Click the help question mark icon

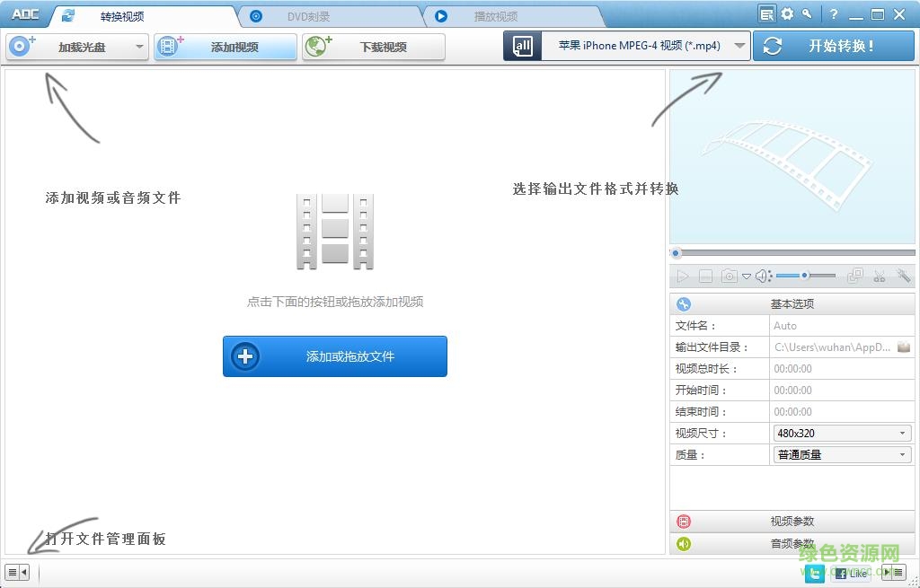834,13
